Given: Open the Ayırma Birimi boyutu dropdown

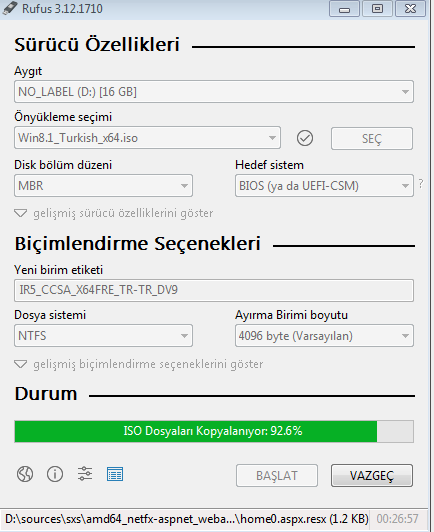Looking at the screenshot, I should pyautogui.click(x=324, y=336).
